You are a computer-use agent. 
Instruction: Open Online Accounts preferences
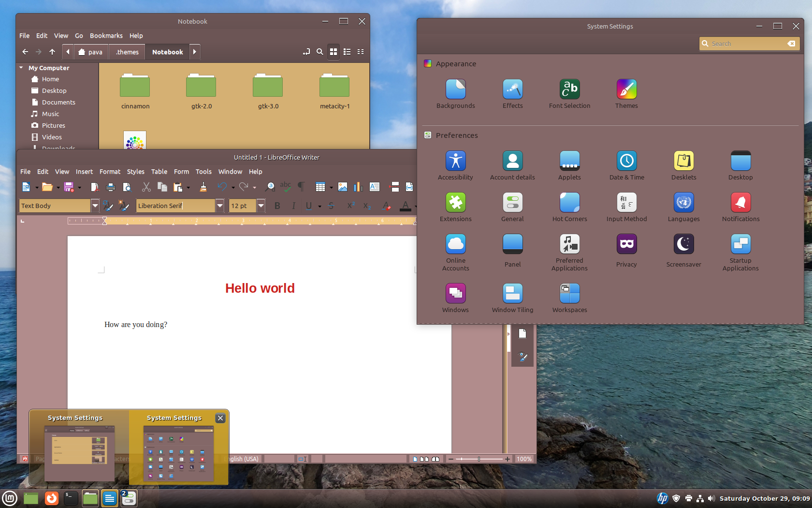click(455, 253)
